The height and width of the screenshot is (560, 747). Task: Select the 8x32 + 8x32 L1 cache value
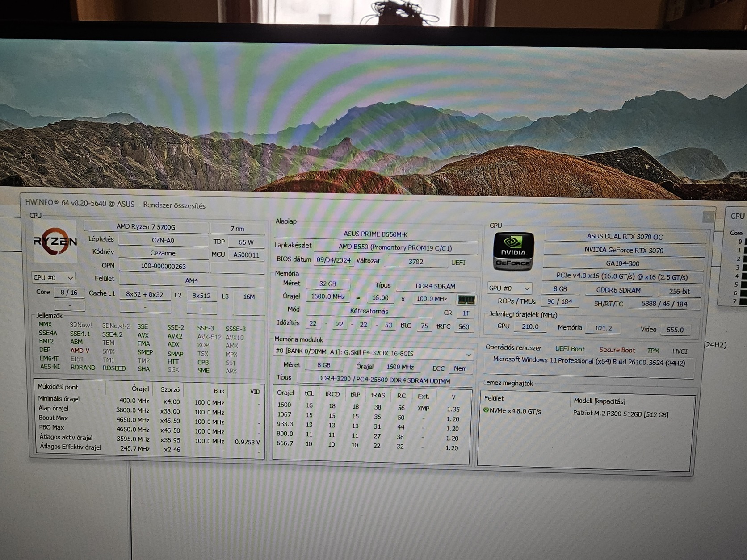point(145,295)
